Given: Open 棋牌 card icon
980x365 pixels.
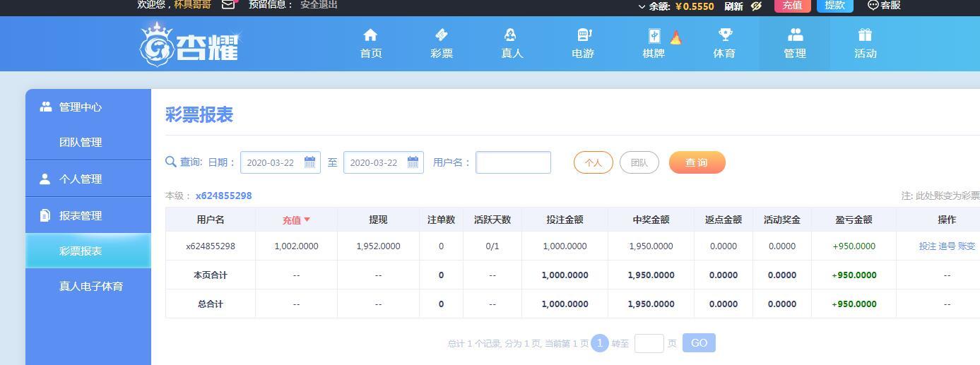Looking at the screenshot, I should coord(654,35).
